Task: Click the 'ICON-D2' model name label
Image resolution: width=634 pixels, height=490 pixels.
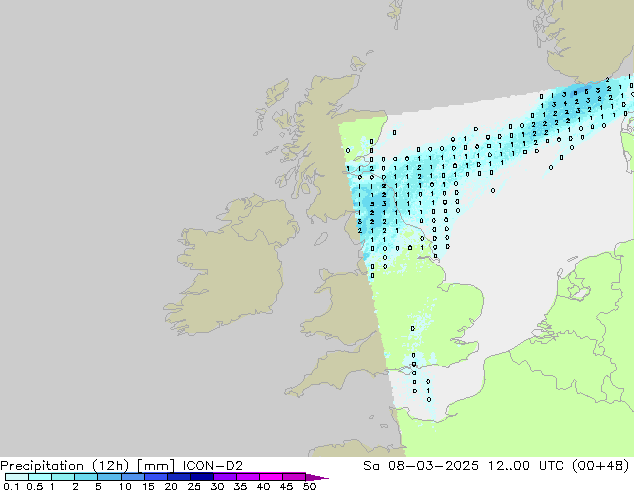Action: point(213,466)
